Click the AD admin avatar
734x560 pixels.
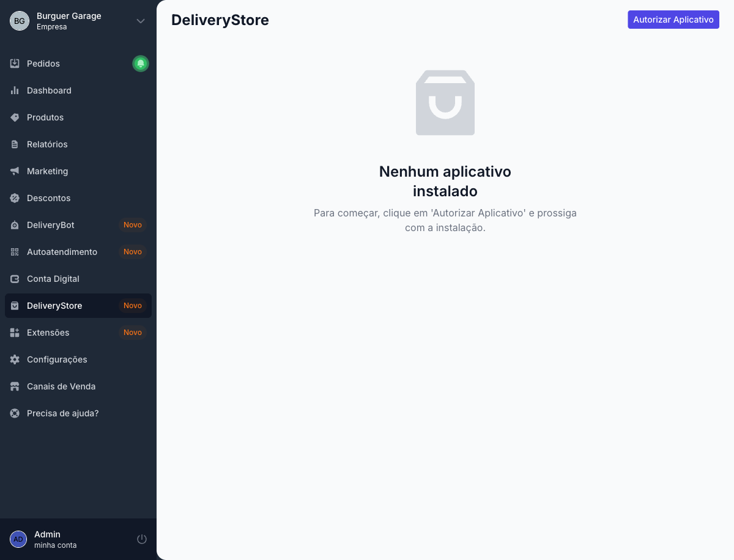point(18,539)
